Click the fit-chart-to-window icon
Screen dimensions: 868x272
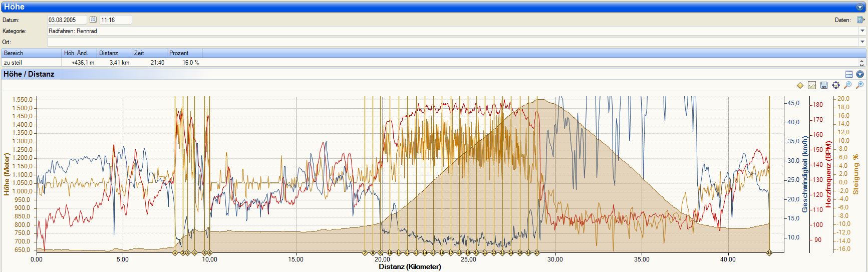(836, 86)
